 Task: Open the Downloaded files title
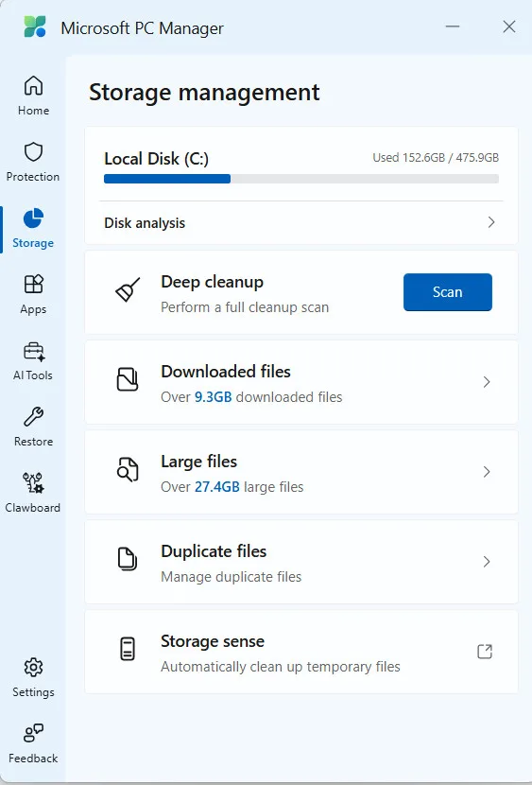226,372
